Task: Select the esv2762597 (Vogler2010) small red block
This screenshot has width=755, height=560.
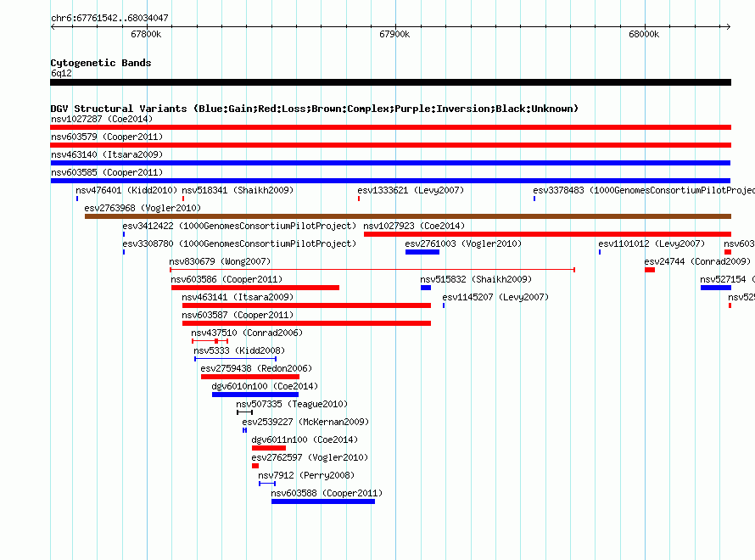Action: [255, 466]
